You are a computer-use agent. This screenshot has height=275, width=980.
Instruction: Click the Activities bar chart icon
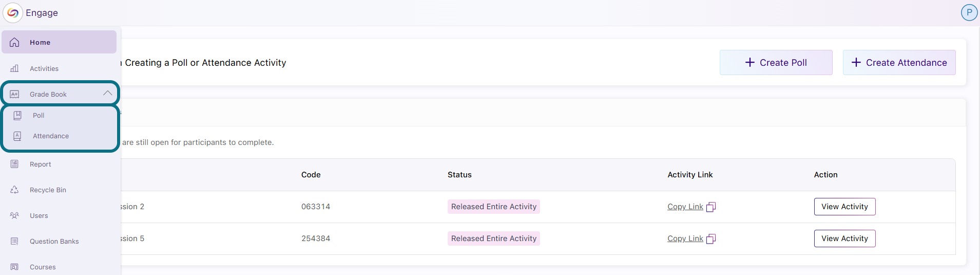click(x=14, y=68)
